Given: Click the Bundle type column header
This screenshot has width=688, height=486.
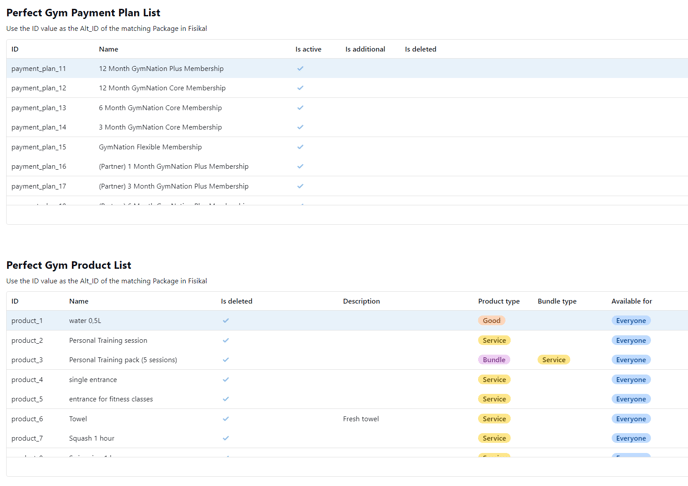Looking at the screenshot, I should point(557,301).
